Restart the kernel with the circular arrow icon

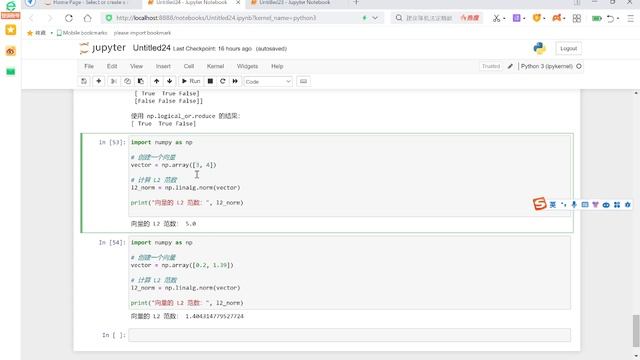click(222, 81)
